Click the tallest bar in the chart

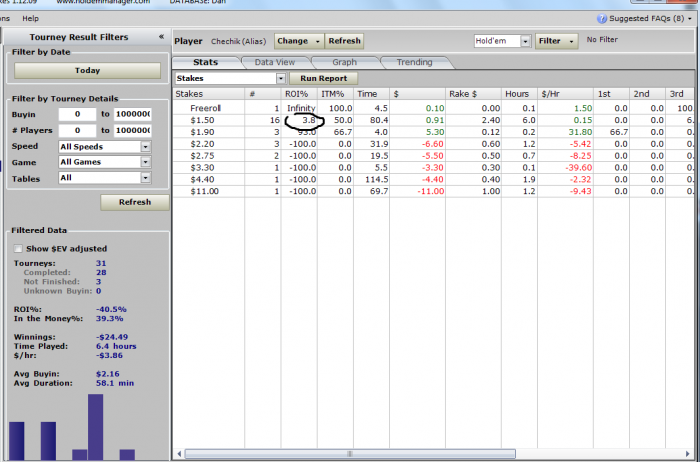pyautogui.click(x=96, y=427)
